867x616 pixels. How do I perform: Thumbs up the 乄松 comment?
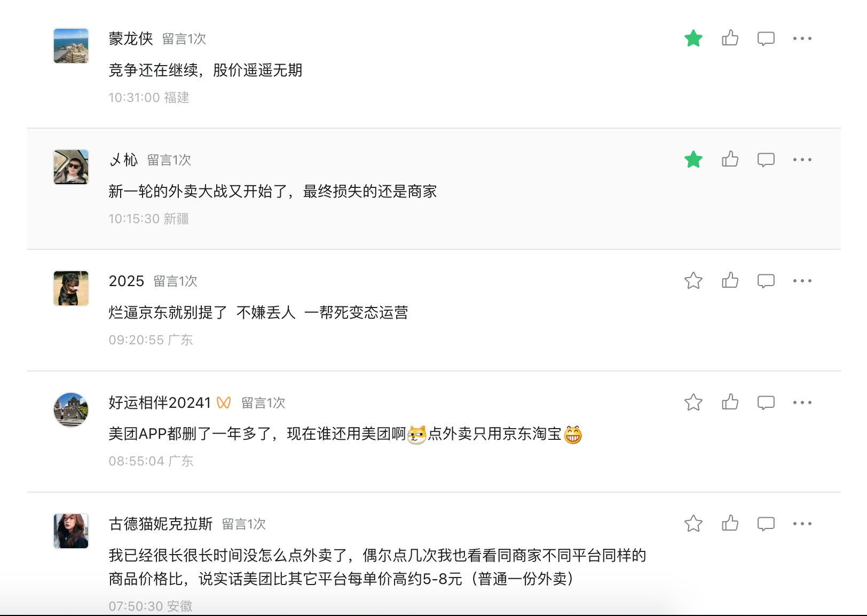(x=730, y=160)
